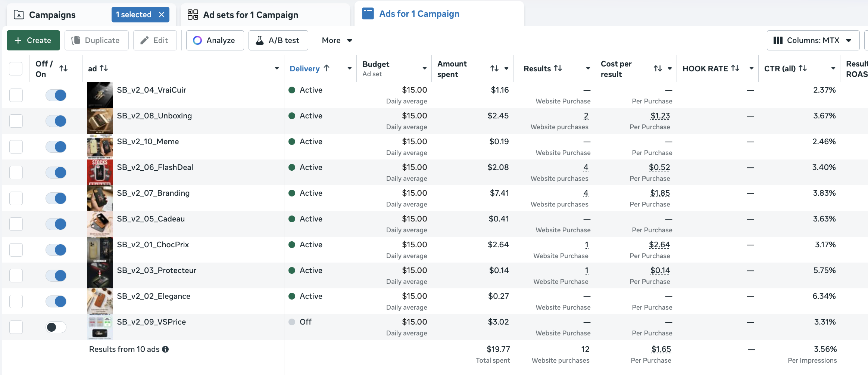The height and width of the screenshot is (375, 868).
Task: Toggle off the SB_v2_04_VraiCuir ad
Action: pos(56,95)
